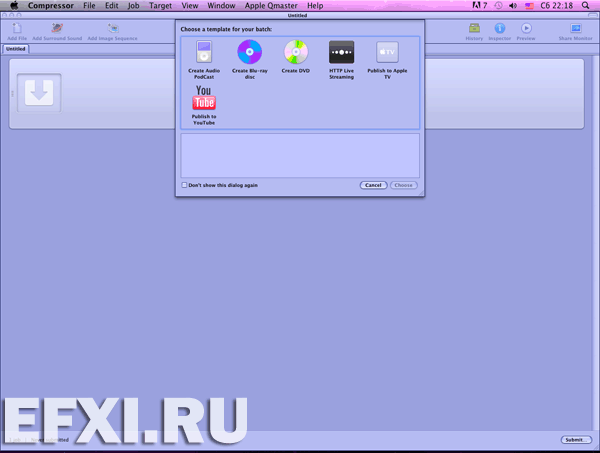The height and width of the screenshot is (453, 600).
Task: Click the Add File toolbar icon
Action: point(17,29)
